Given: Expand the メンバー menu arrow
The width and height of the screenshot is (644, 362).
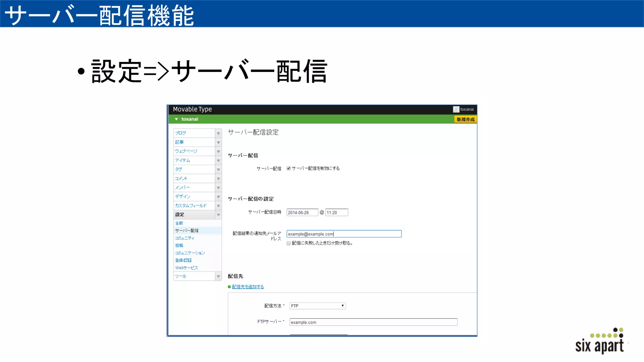Looking at the screenshot, I should (218, 188).
